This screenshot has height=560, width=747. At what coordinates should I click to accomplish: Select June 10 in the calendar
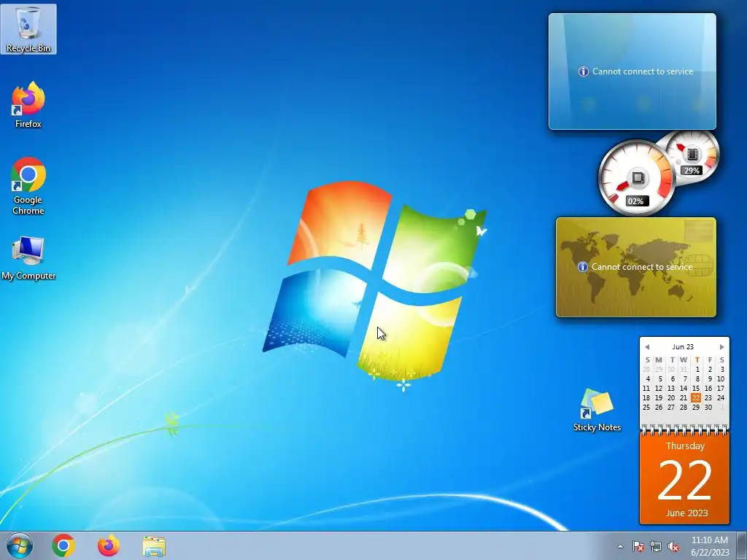[x=721, y=378]
